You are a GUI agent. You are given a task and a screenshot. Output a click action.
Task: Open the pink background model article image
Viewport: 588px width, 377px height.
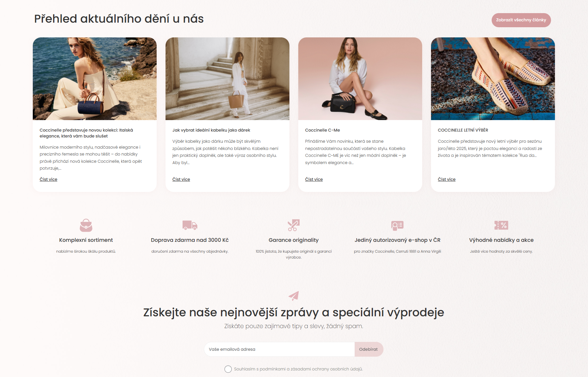click(360, 79)
